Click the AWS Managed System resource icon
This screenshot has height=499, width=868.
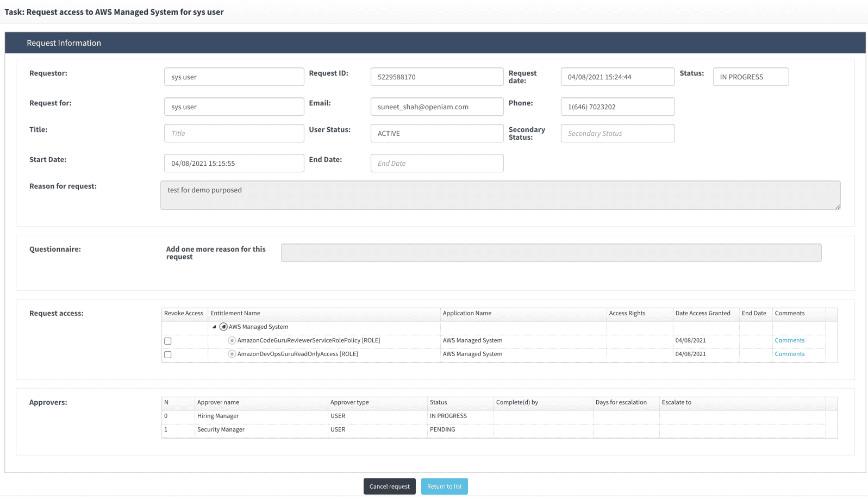[x=223, y=327]
